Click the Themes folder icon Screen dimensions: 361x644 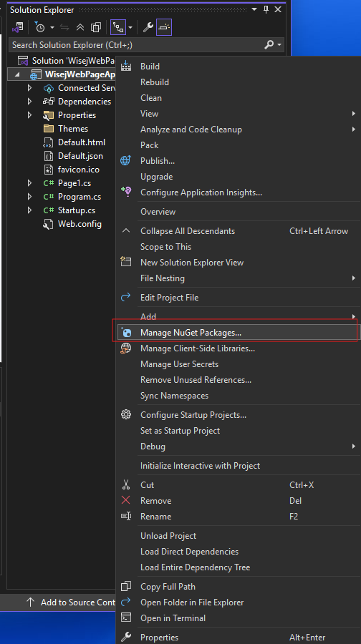tap(49, 129)
